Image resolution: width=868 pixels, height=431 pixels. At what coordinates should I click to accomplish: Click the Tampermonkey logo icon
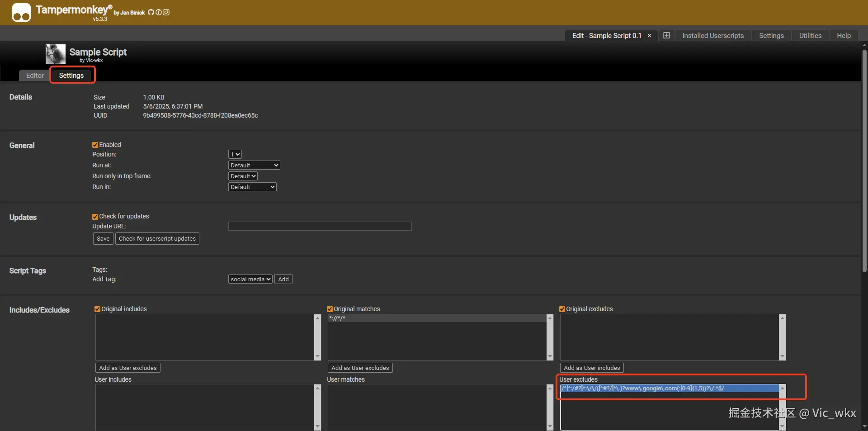(21, 12)
